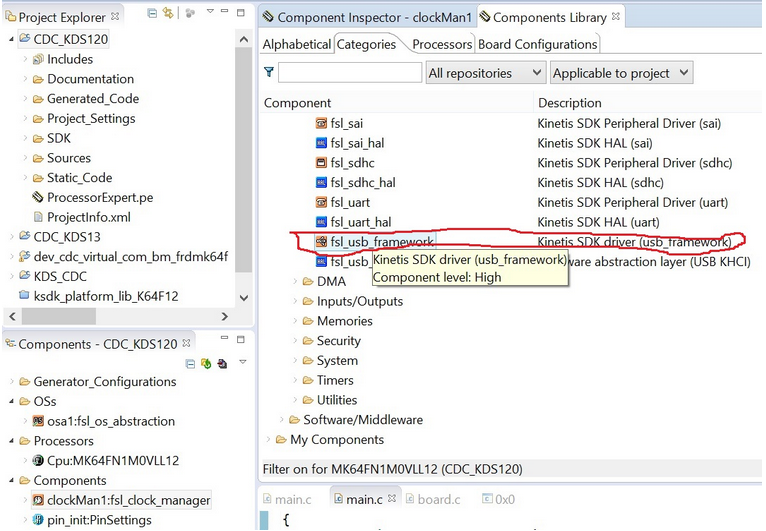Screen dimensions: 766x531
Task: Select the fsl_uart_hal component icon
Action: point(321,222)
